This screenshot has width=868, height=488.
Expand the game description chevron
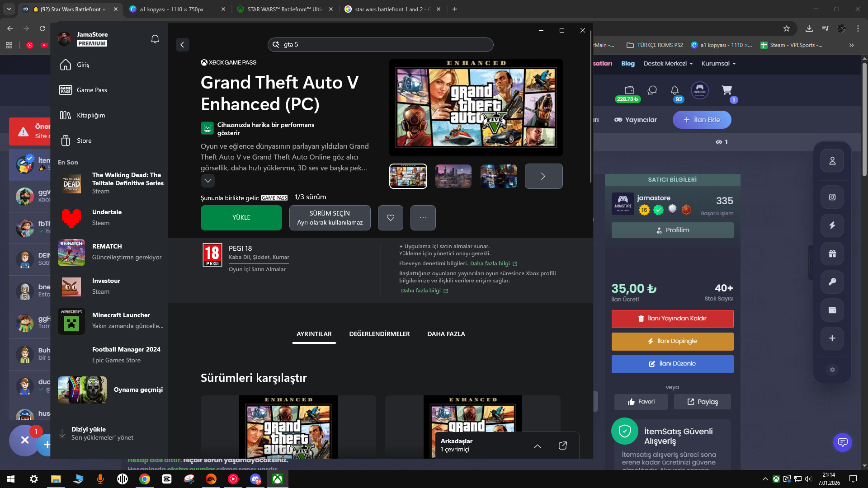(208, 181)
